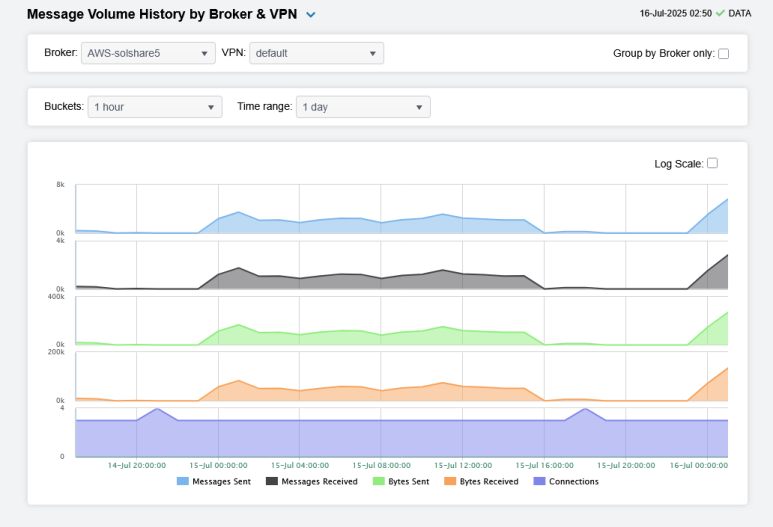Image resolution: width=773 pixels, height=527 pixels.
Task: Enable Group by Broker only checkbox
Action: click(x=724, y=54)
